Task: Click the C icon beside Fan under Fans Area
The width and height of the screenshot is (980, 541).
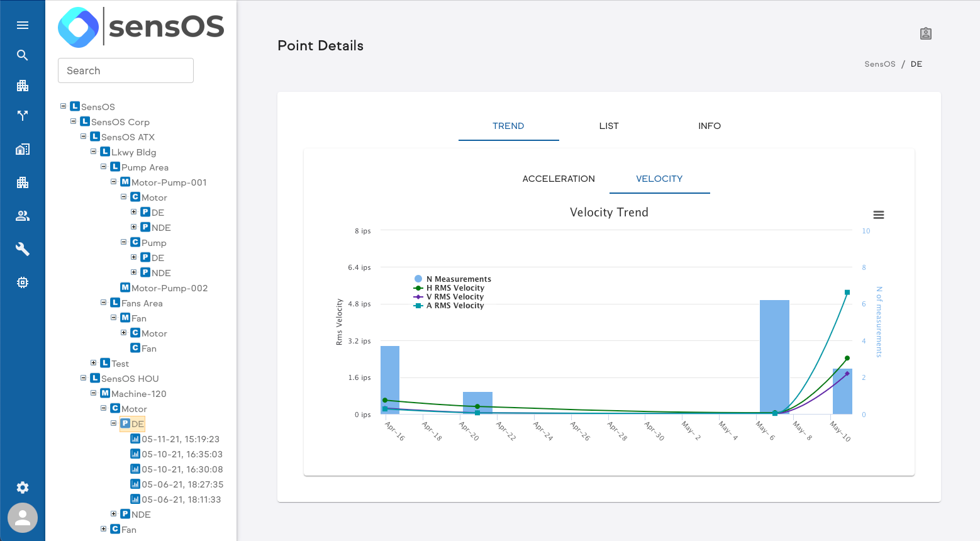Action: [x=135, y=348]
